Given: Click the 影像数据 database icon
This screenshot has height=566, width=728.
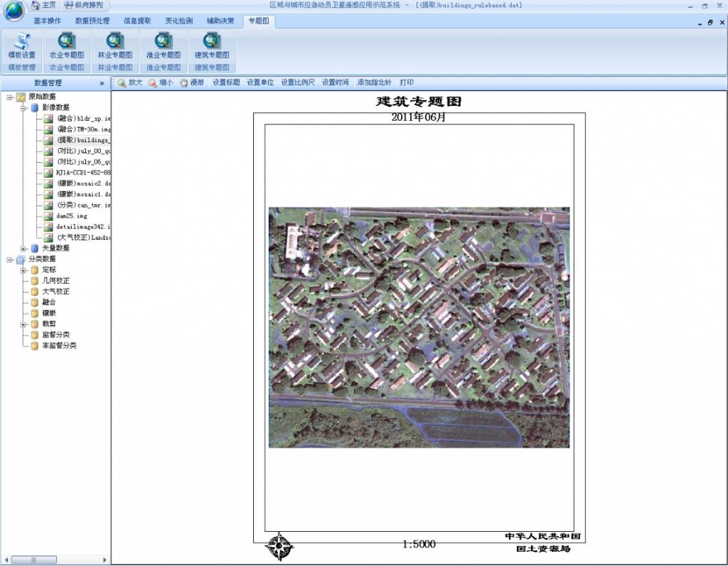Looking at the screenshot, I should coord(35,107).
